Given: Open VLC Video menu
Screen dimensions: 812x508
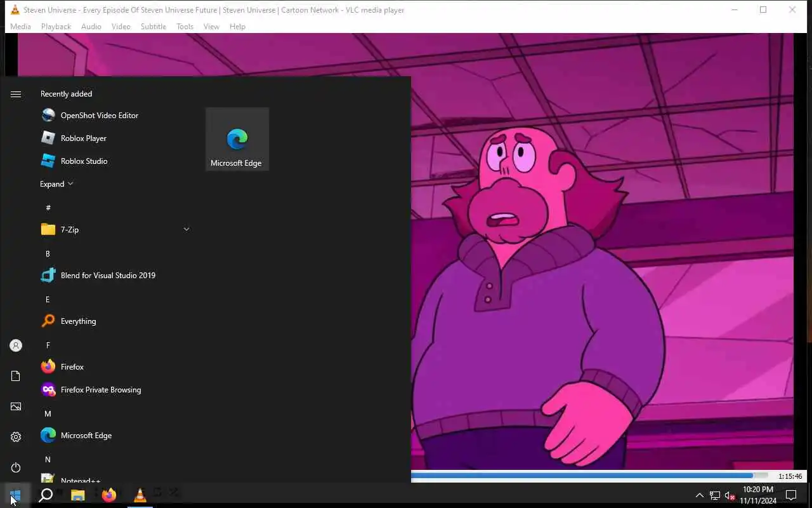Looking at the screenshot, I should [121, 27].
